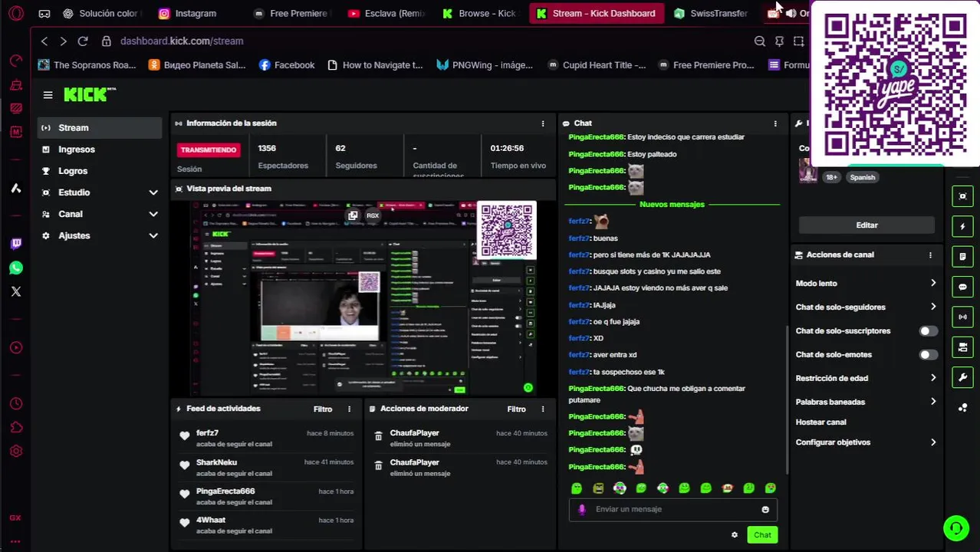This screenshot has width=980, height=552.
Task: Toggle Chat de solo-emotes switch
Action: [927, 355]
